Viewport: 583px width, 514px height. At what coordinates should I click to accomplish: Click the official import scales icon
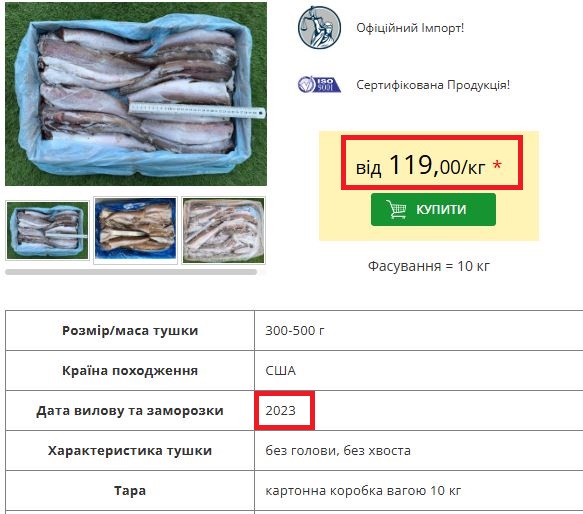319,28
